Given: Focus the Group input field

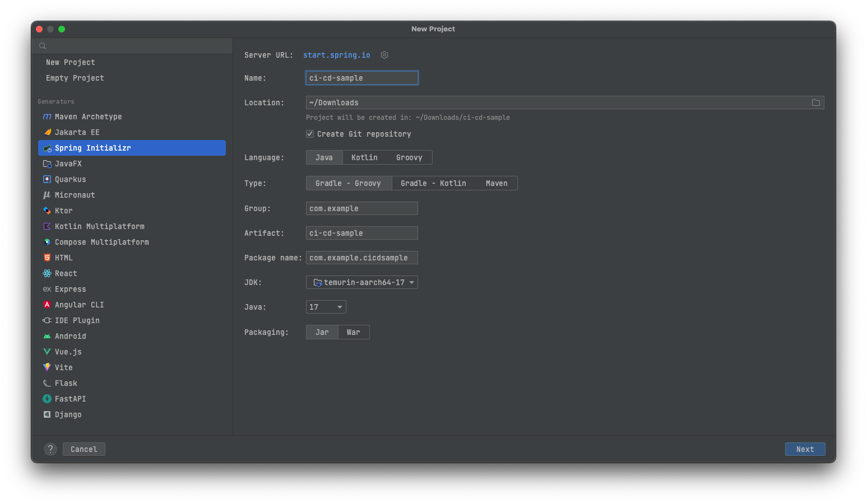Looking at the screenshot, I should 362,208.
